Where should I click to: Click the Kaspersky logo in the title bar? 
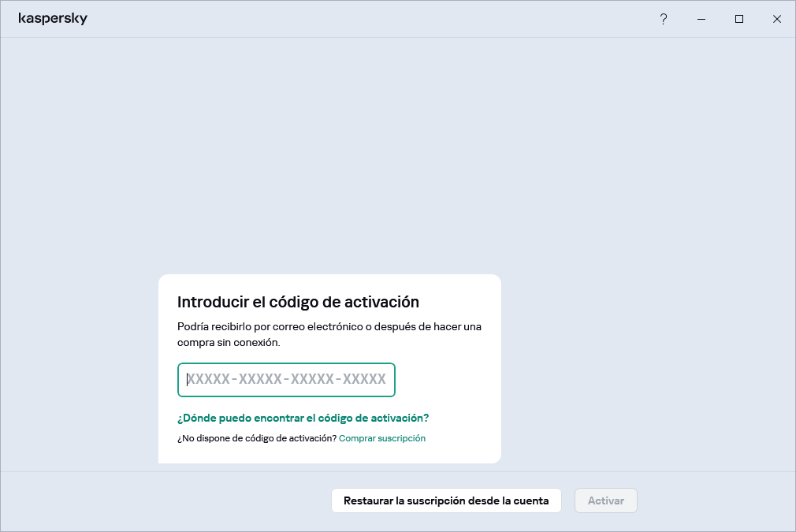pyautogui.click(x=54, y=18)
